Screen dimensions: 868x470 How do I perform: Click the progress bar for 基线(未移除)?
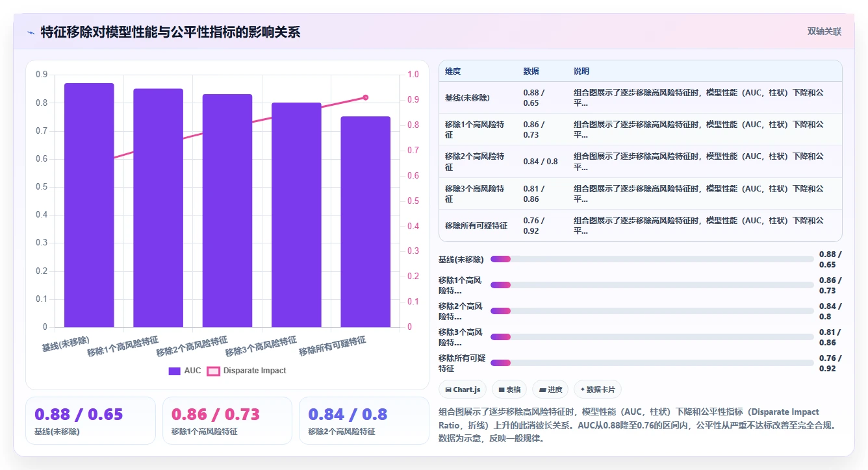(x=652, y=259)
